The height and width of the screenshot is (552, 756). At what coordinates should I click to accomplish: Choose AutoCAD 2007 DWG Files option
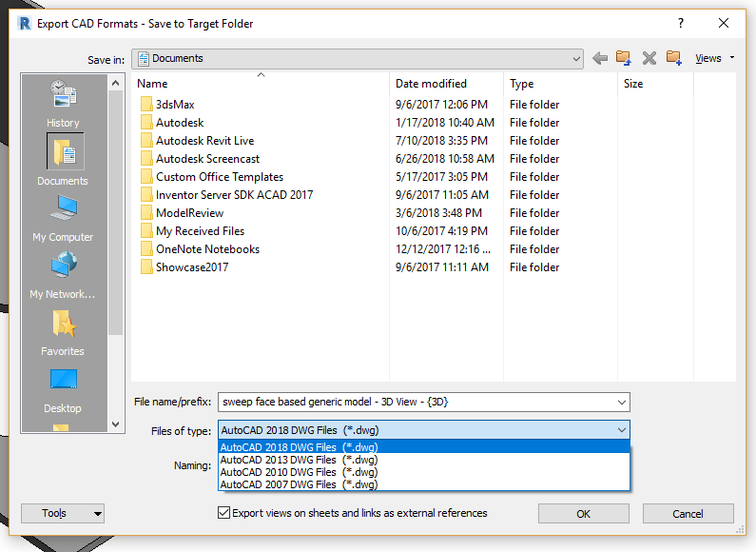click(424, 484)
